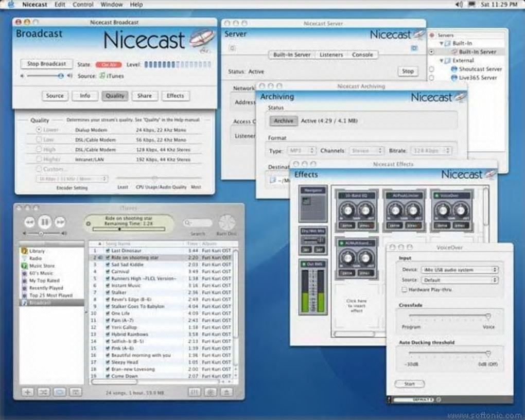Click the iTunes search field
Screen dimensions: 525x420
pos(198,223)
